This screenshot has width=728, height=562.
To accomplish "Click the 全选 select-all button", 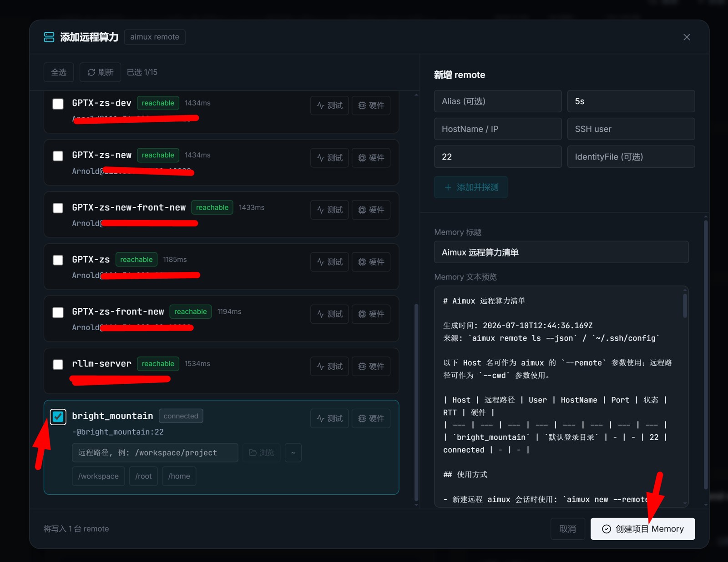I will click(59, 72).
